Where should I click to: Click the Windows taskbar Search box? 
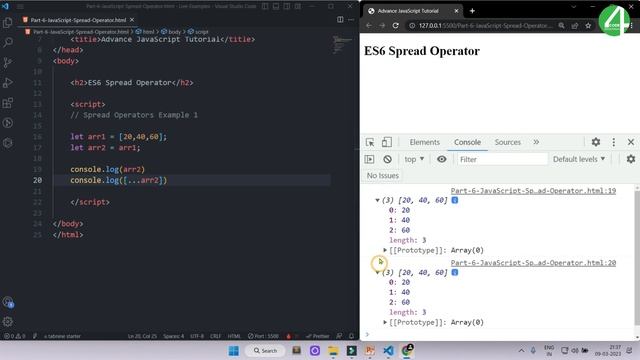point(265,351)
